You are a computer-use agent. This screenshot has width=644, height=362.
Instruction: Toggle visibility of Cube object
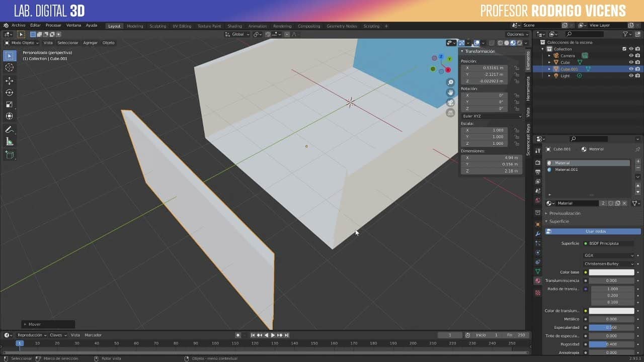(631, 62)
